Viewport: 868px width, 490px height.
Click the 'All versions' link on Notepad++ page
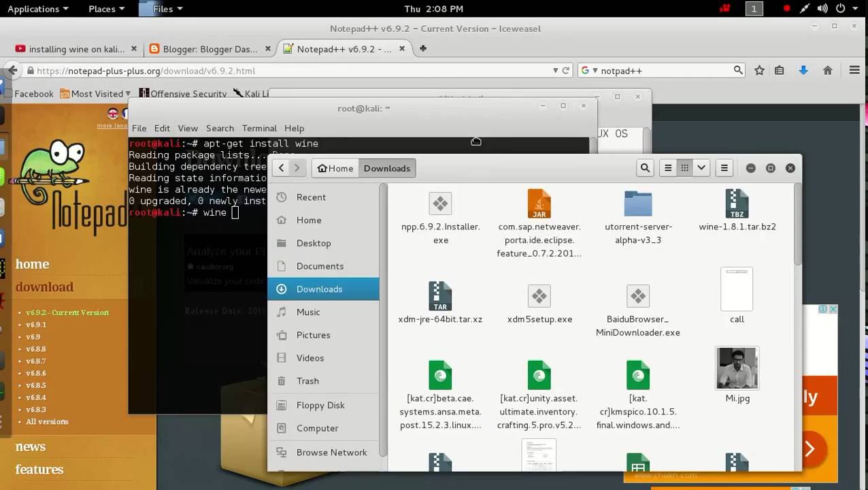(47, 422)
